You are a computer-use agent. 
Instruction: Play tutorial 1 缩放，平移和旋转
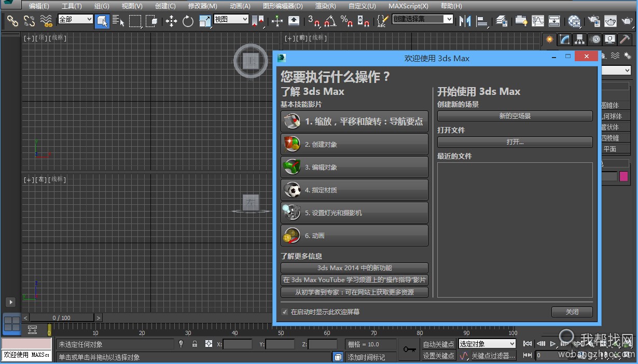tap(354, 121)
